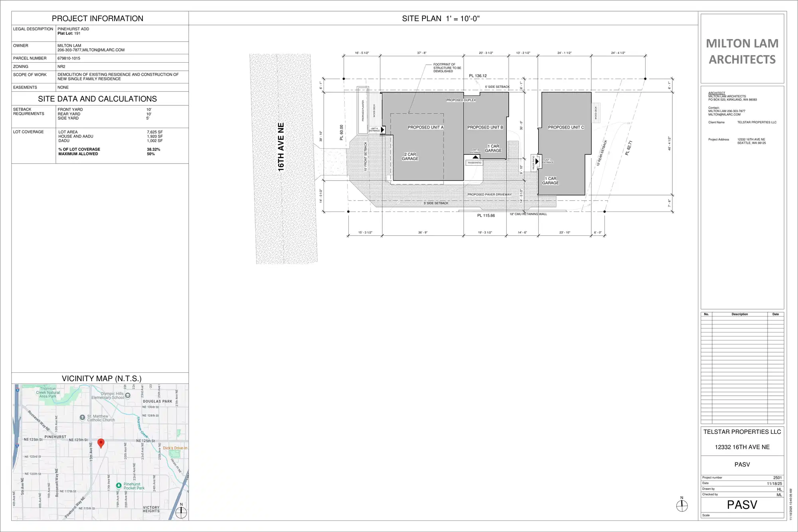The height and width of the screenshot is (532, 798).
Task: Click the MAXIMUM ALLOWED label
Action: (78, 154)
